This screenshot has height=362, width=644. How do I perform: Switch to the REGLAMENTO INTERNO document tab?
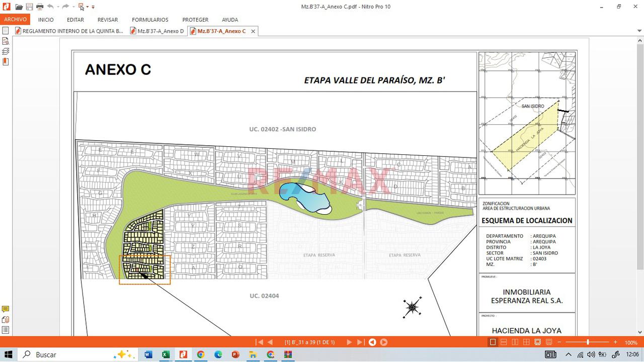click(69, 31)
